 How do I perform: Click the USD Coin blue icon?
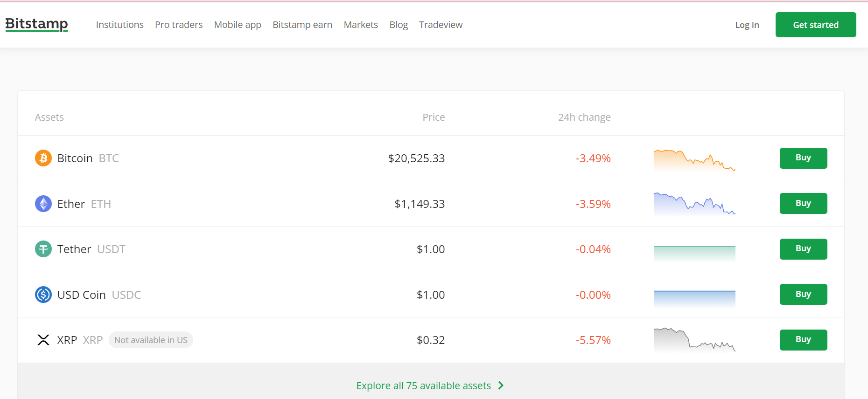coord(43,295)
